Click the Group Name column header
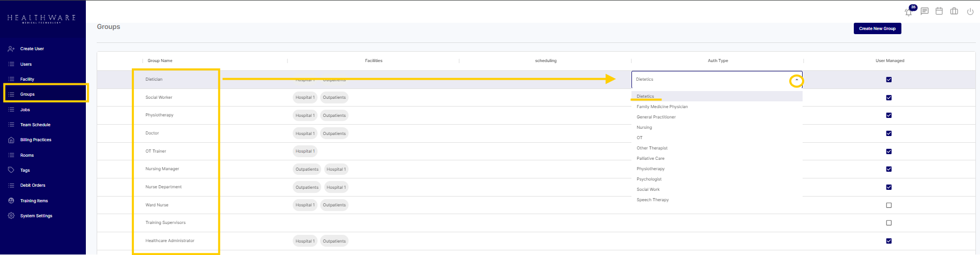 (x=160, y=61)
